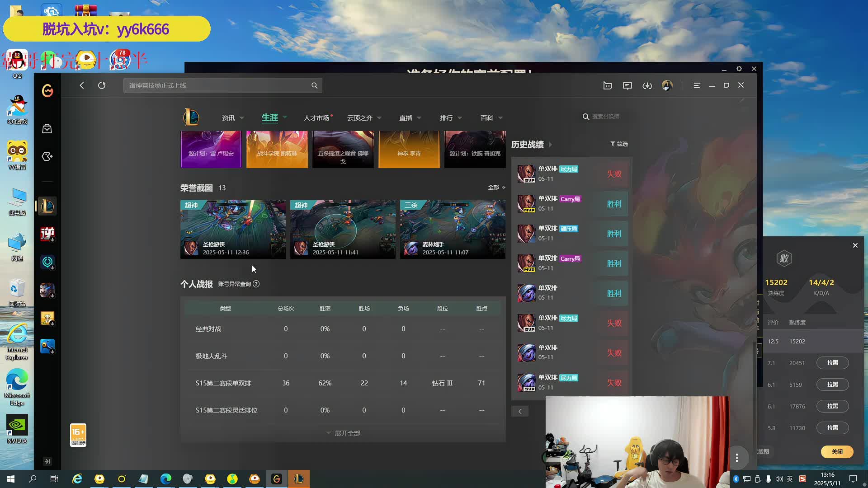Screen dimensions: 868x488
Task: Open settings gear in background League window
Action: point(739,69)
